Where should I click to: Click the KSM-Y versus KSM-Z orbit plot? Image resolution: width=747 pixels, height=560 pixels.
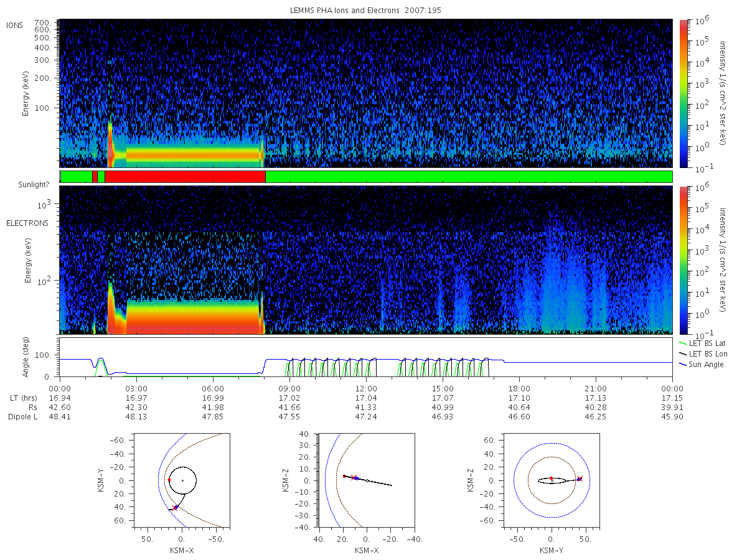[x=551, y=480]
